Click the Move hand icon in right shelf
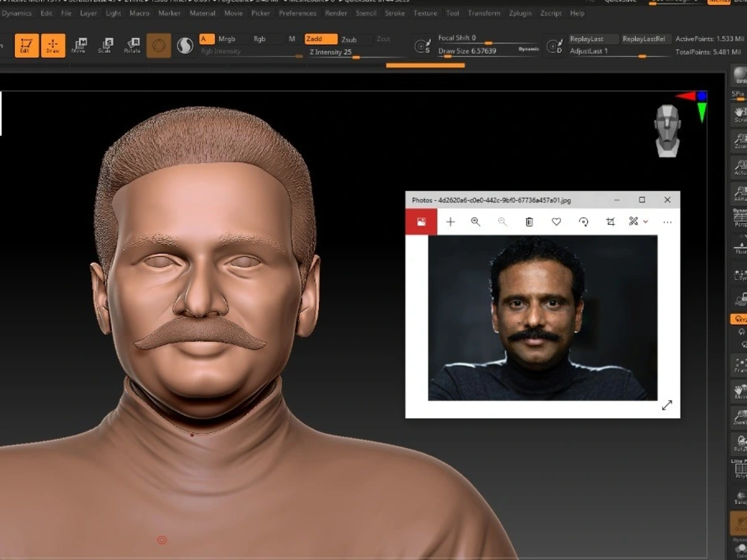The width and height of the screenshot is (747, 560). tap(740, 391)
